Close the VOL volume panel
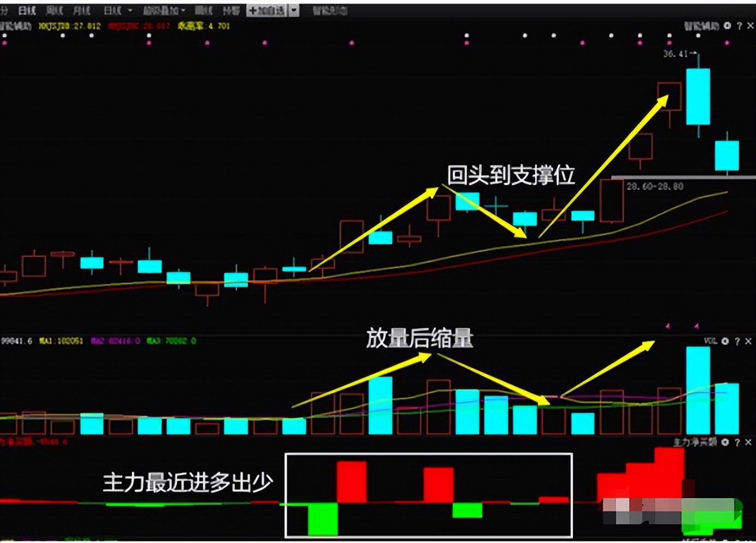Image resolution: width=756 pixels, height=543 pixels. [x=748, y=341]
